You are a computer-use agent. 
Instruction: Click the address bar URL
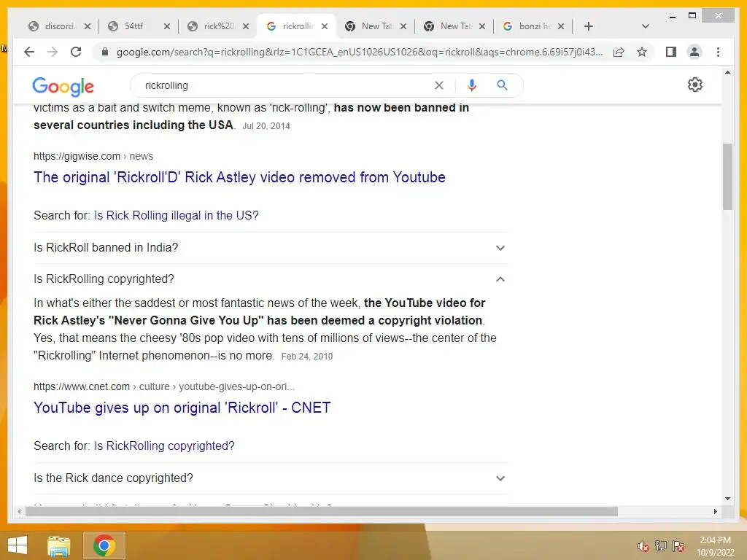pos(359,52)
